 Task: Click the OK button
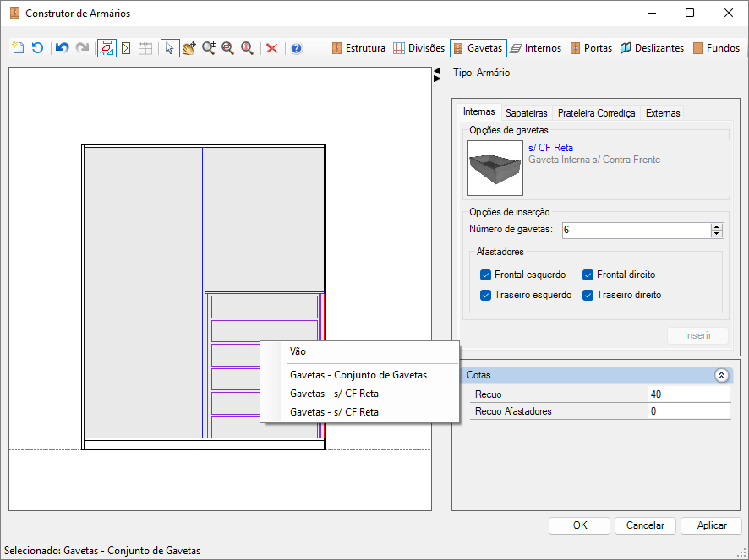pos(579,525)
